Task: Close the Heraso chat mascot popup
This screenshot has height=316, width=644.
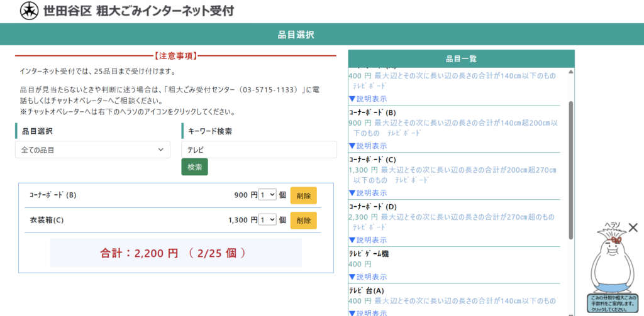Action: pos(633,227)
